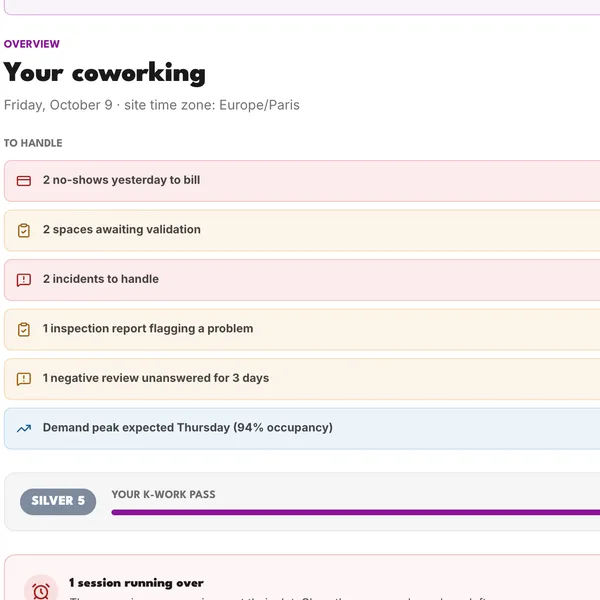Click the trending arrow icon for demand peak
This screenshot has width=600, height=600.
[x=24, y=429]
